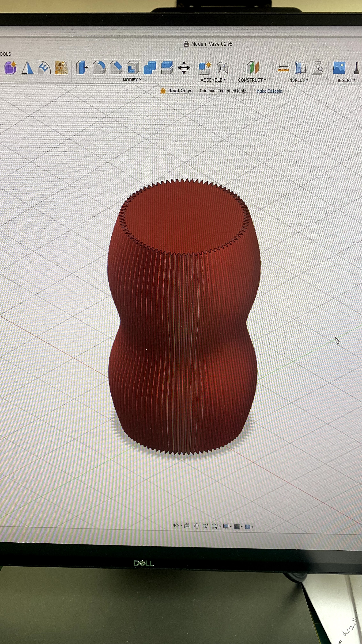The height and width of the screenshot is (644, 362).
Task: Click the Measure ruler icon
Action: [283, 68]
